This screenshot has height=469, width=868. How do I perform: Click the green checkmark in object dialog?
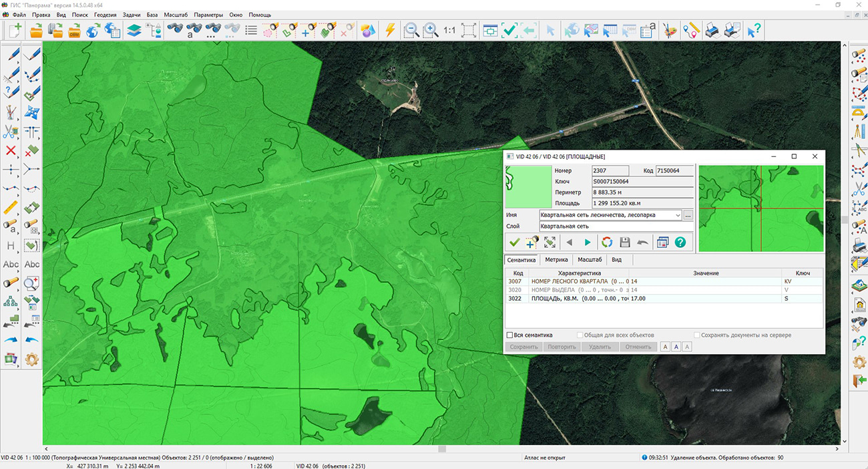coord(514,243)
